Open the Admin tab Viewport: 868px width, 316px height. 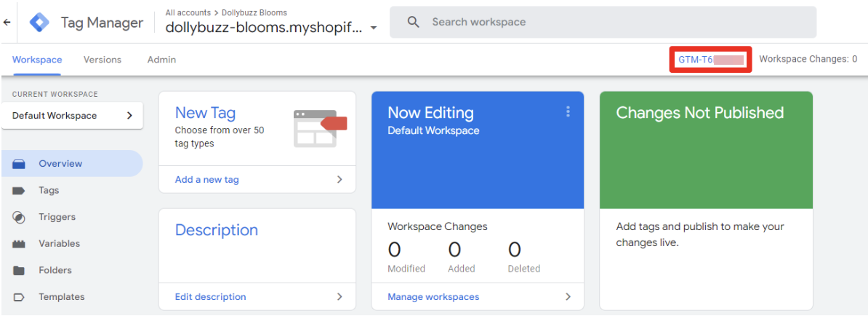[x=161, y=60]
